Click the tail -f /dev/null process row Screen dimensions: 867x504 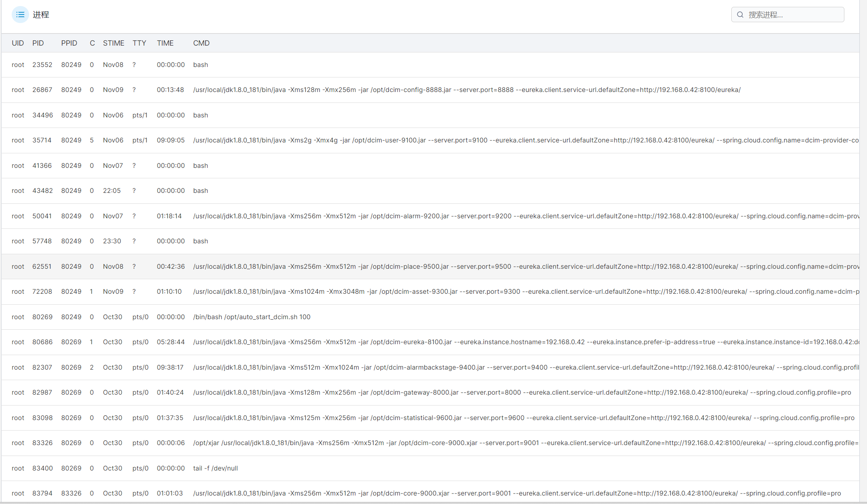(215, 468)
